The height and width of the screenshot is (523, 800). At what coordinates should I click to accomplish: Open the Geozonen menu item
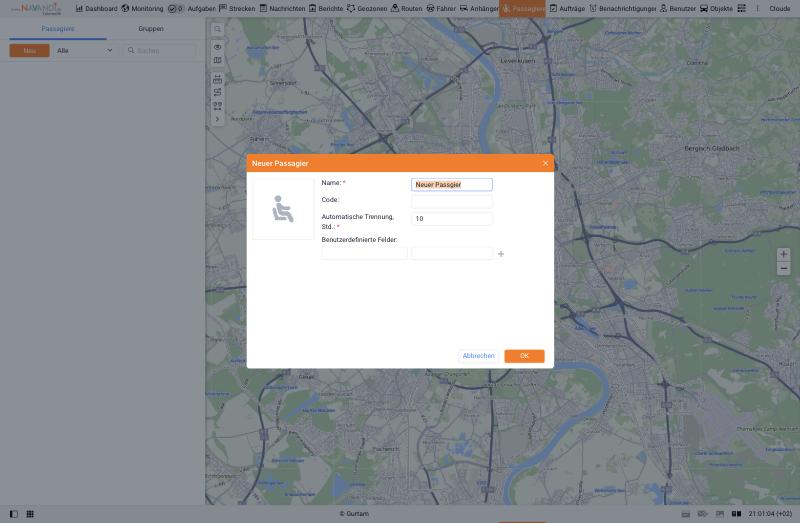(366, 9)
